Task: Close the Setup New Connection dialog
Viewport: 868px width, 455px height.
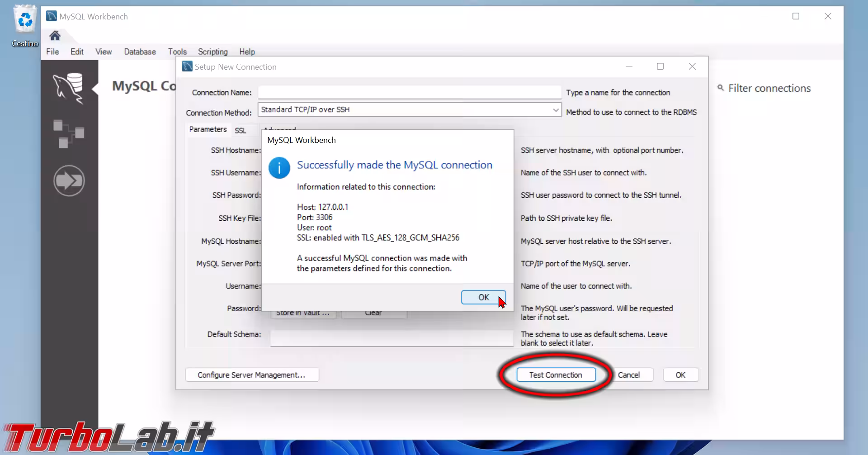Action: pyautogui.click(x=692, y=66)
